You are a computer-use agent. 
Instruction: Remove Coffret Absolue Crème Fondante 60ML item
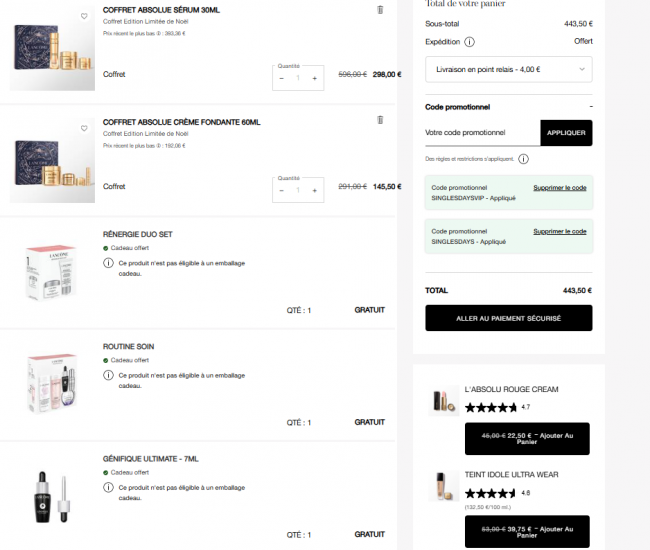[x=380, y=120]
